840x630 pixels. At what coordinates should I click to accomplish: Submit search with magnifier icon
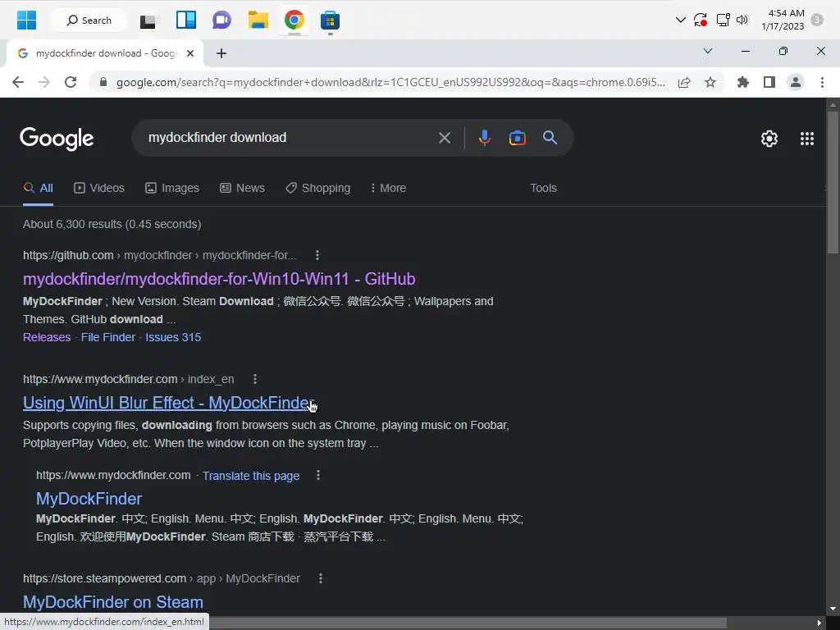[x=550, y=138]
